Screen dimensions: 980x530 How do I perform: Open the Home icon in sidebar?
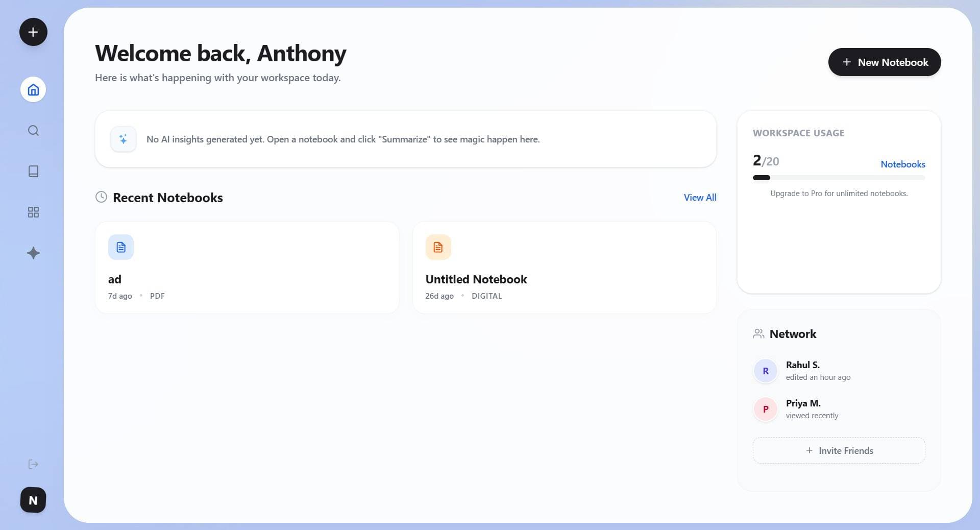tap(33, 90)
